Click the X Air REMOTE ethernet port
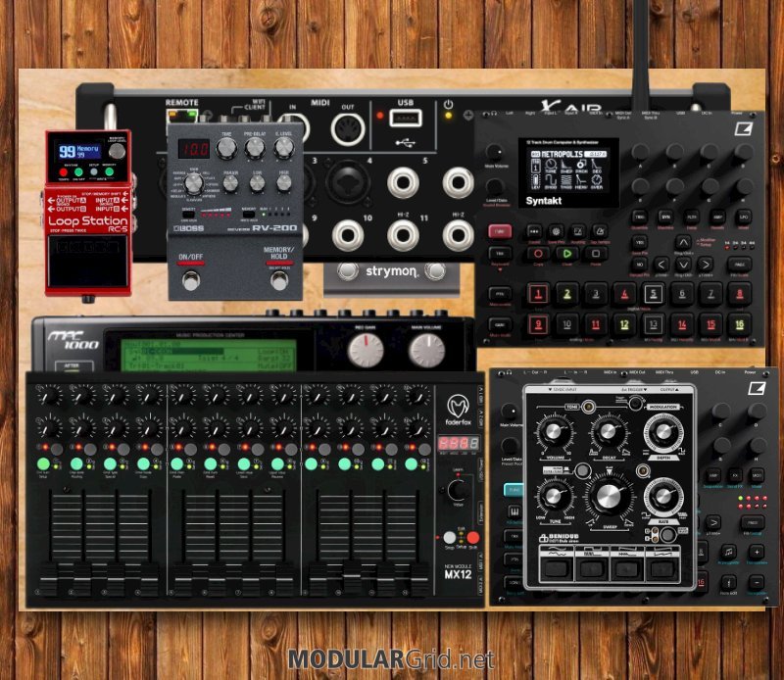784x680 pixels. coord(181,118)
